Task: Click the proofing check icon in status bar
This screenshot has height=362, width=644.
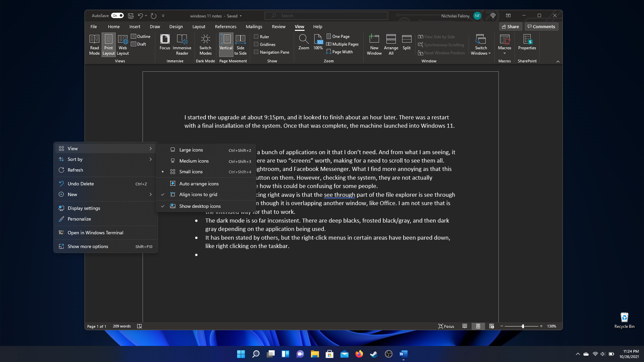Action: (140, 326)
